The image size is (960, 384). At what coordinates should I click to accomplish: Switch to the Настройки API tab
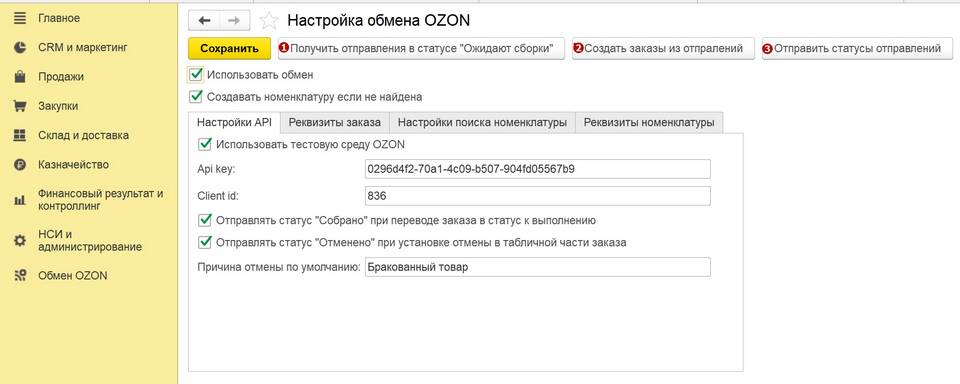tap(234, 122)
